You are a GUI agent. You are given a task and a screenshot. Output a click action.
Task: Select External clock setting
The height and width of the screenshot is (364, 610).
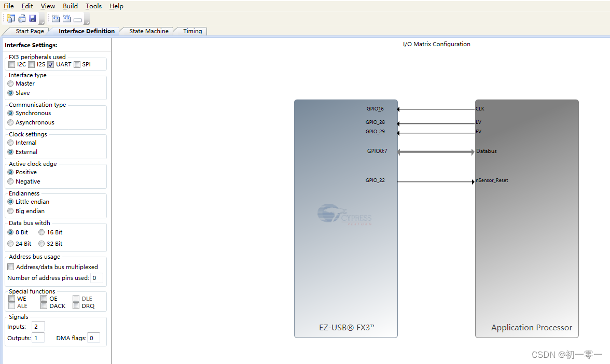[10, 152]
